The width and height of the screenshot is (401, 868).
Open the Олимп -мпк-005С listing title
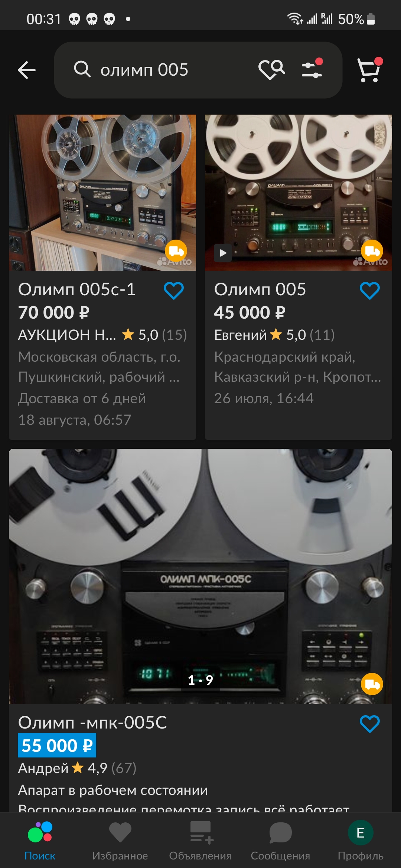[92, 723]
